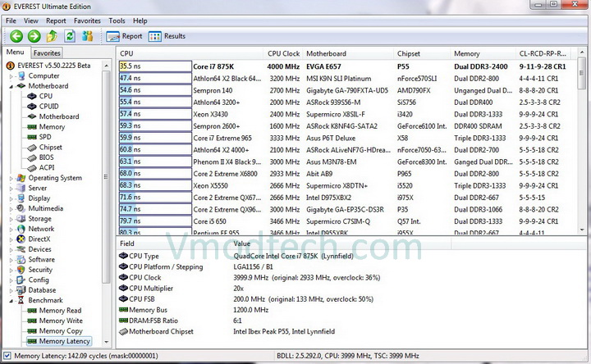
Task: Expand the Software tree node
Action: pyautogui.click(x=11, y=260)
